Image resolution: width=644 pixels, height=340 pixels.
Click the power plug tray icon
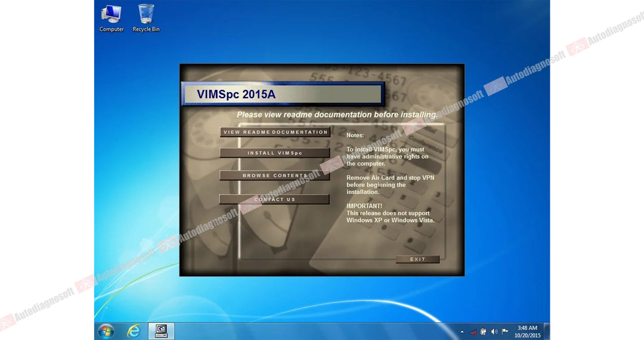pyautogui.click(x=484, y=332)
